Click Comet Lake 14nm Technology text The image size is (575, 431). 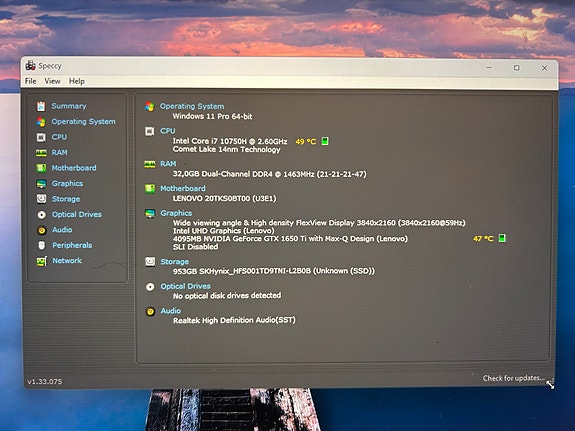227,149
